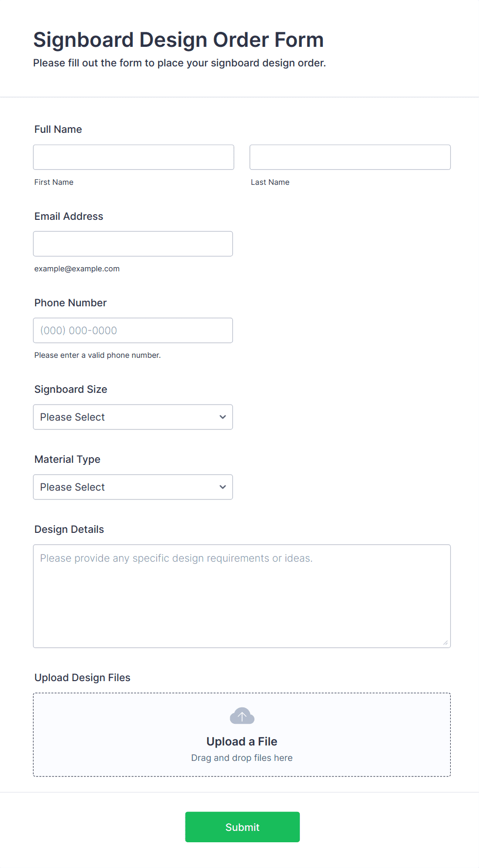Click the cloud upload icon

pos(242,716)
